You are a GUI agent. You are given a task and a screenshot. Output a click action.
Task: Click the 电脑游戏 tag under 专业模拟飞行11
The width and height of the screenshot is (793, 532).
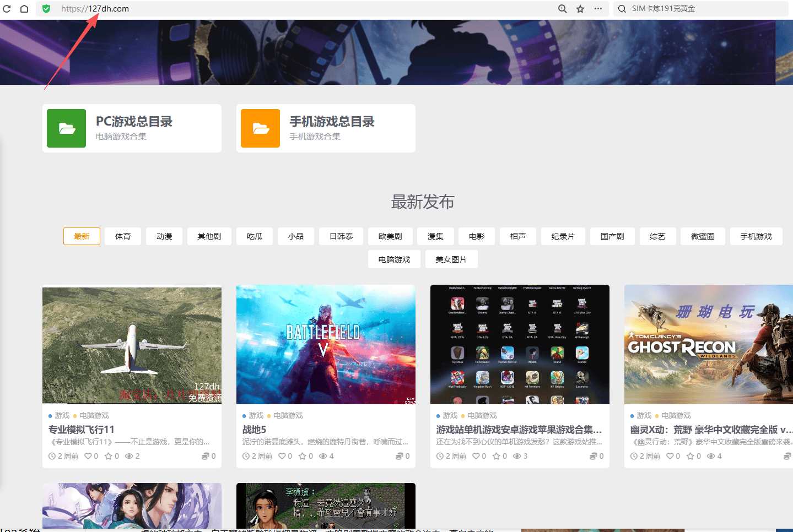pos(95,415)
